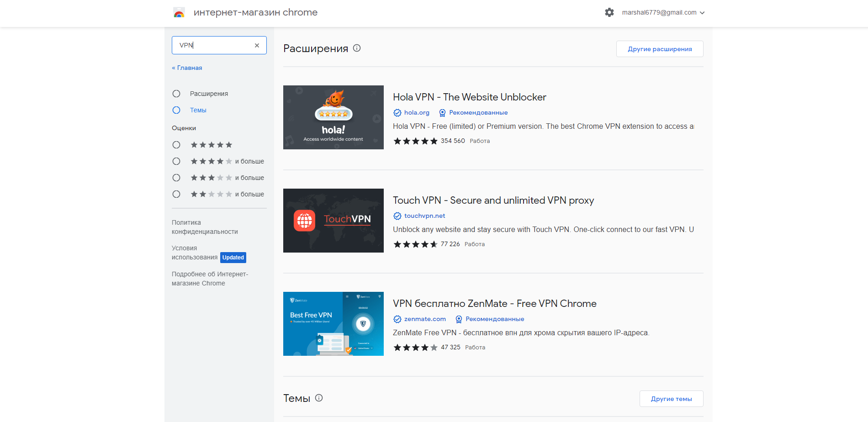Click the Другие темы button

[x=671, y=399]
